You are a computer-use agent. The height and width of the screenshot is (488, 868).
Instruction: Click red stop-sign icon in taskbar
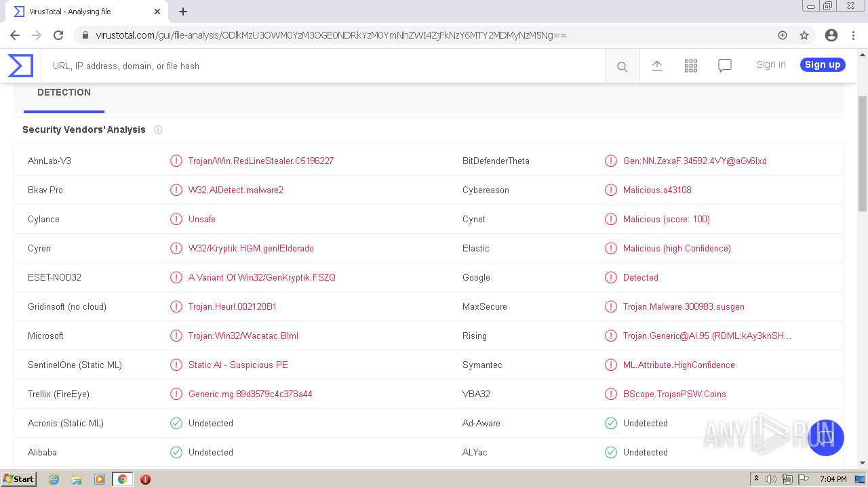[145, 479]
